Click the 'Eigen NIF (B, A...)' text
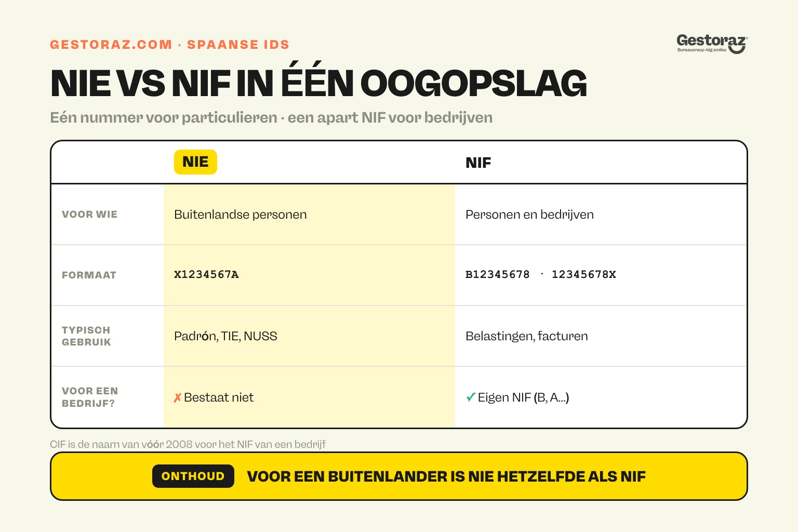Image resolution: width=798 pixels, height=532 pixels. pyautogui.click(x=524, y=397)
